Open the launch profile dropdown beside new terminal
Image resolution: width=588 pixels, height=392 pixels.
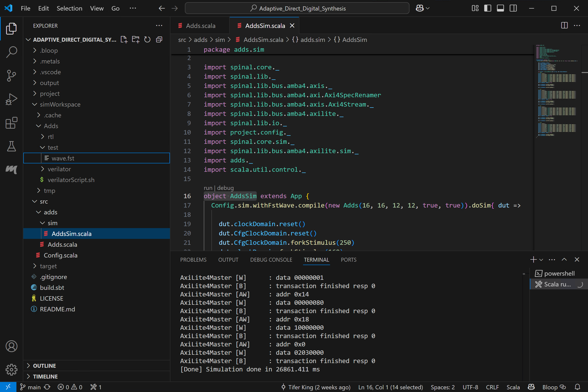(x=541, y=260)
